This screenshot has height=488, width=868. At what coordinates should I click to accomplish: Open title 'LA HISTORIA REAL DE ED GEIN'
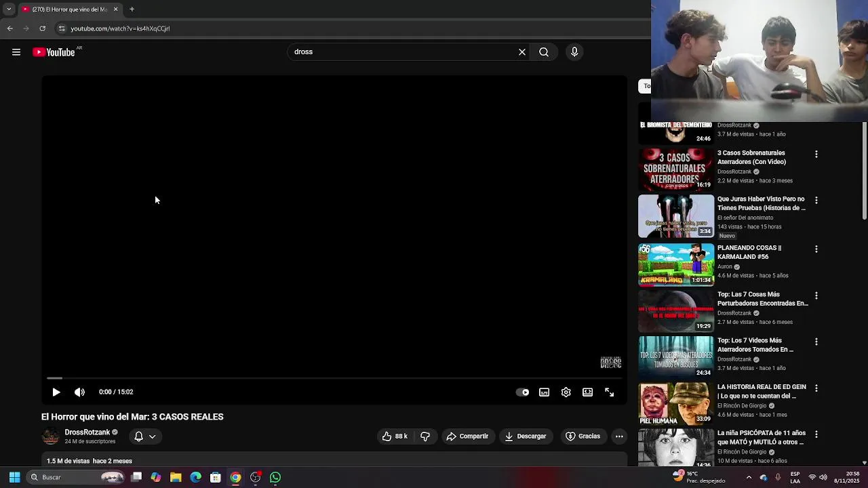click(762, 391)
